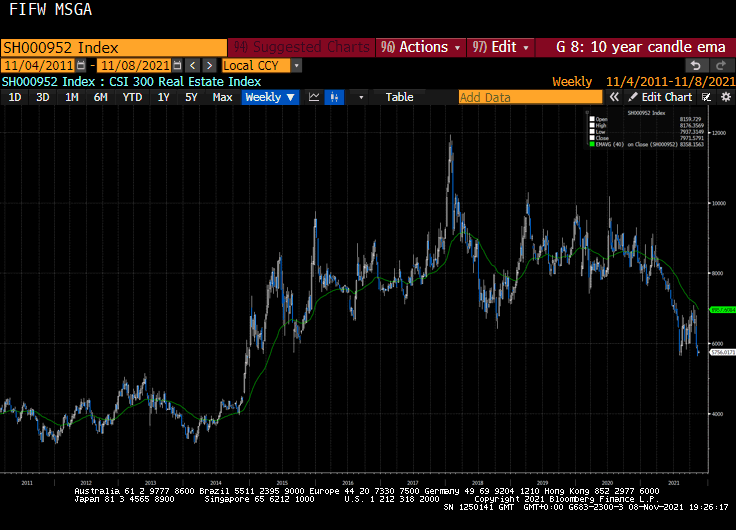Click the SH000952 Index security field
The image size is (736, 530).
[114, 47]
